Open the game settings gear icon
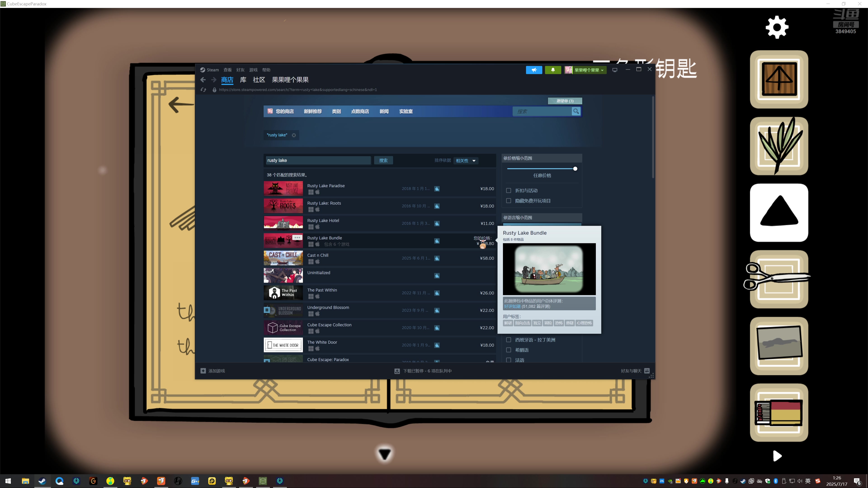Viewport: 868px width, 488px height. pyautogui.click(x=777, y=27)
